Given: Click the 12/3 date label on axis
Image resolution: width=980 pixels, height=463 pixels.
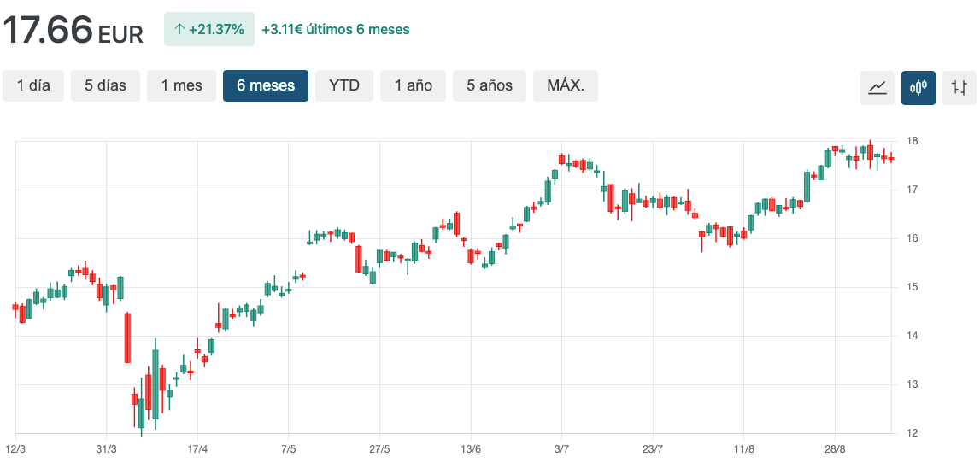Looking at the screenshot, I should pos(15,449).
